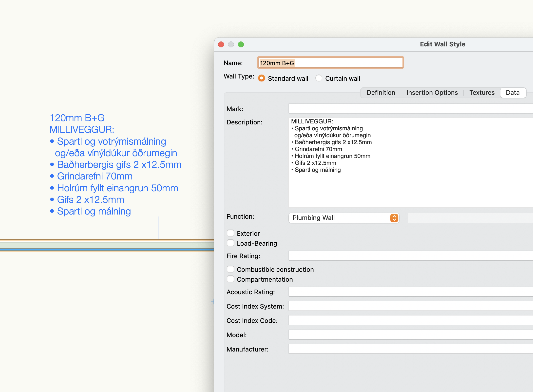Switch to the Textures tab
The height and width of the screenshot is (392, 533).
[x=482, y=93]
